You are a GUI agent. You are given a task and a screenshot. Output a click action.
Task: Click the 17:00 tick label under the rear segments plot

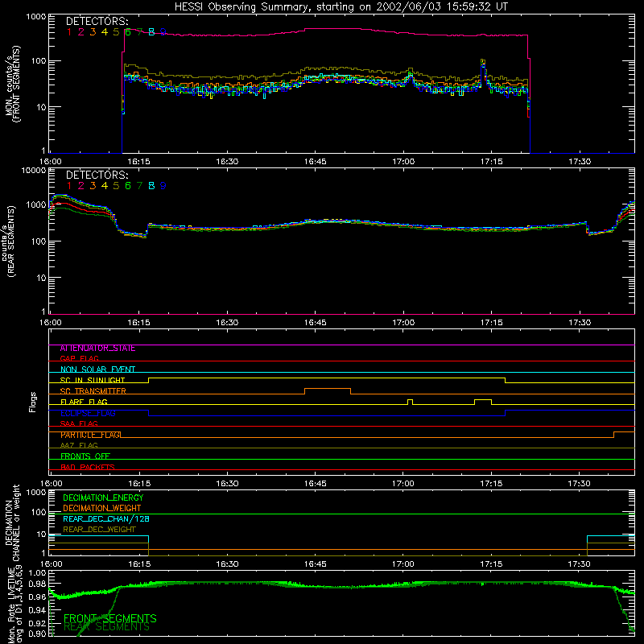(x=403, y=323)
